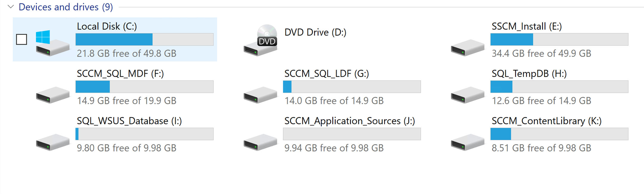Click the SQL_TempDB (H:) drive name
The height and width of the screenshot is (194, 644).
pyautogui.click(x=529, y=73)
